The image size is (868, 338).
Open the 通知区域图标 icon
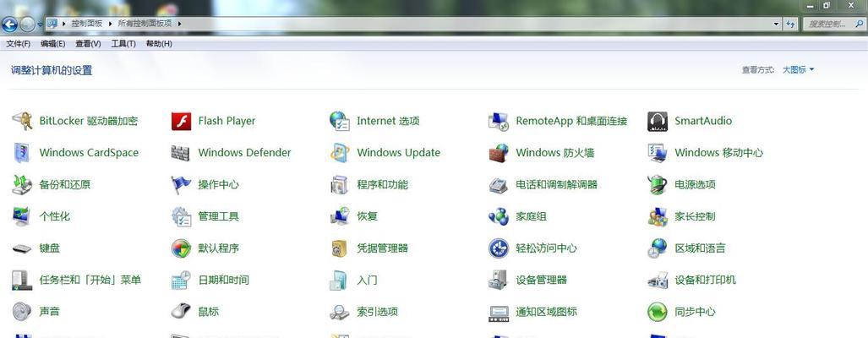[x=499, y=312]
